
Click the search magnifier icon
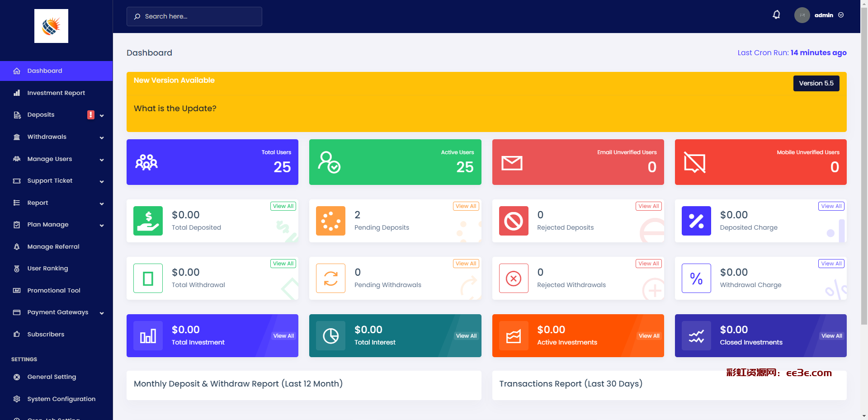pos(137,16)
